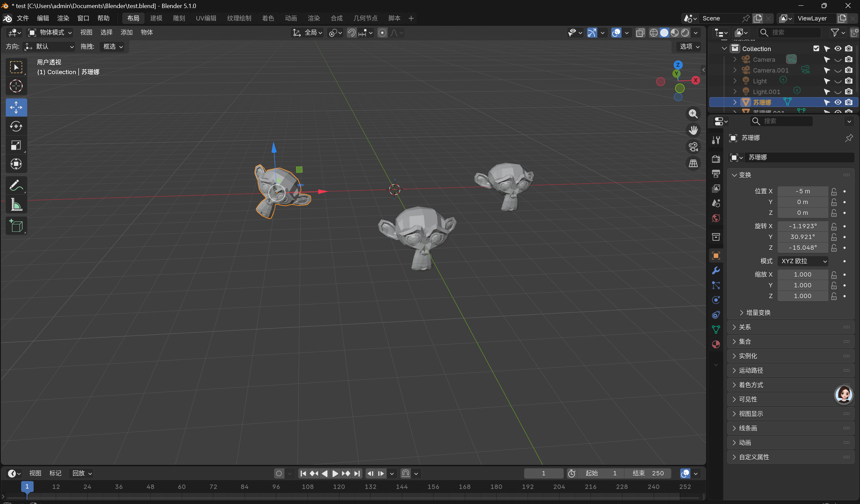Screen dimensions: 860x504
Task: Click the 3D Cursor tool
Action: (x=16, y=86)
